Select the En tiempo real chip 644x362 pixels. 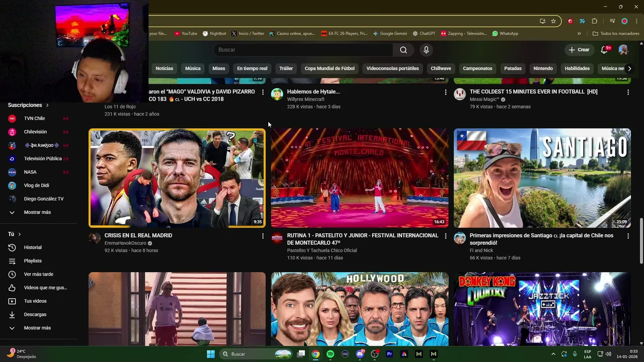tap(252, 68)
